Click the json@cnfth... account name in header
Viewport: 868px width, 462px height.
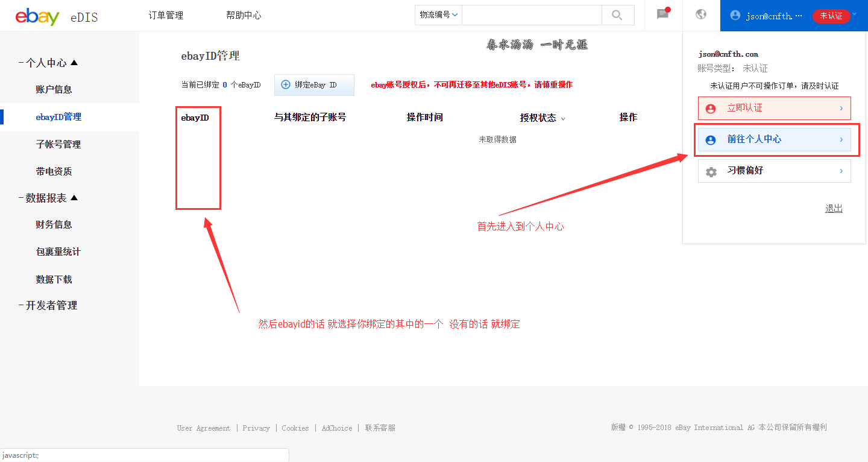coord(774,16)
